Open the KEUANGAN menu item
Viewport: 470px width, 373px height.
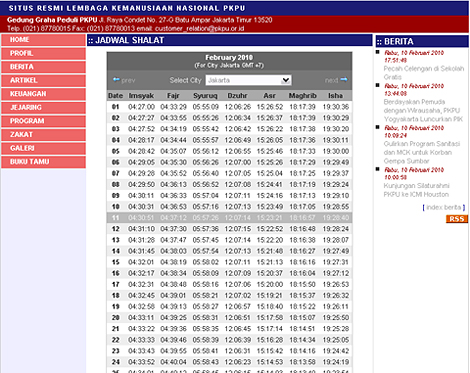click(43, 94)
